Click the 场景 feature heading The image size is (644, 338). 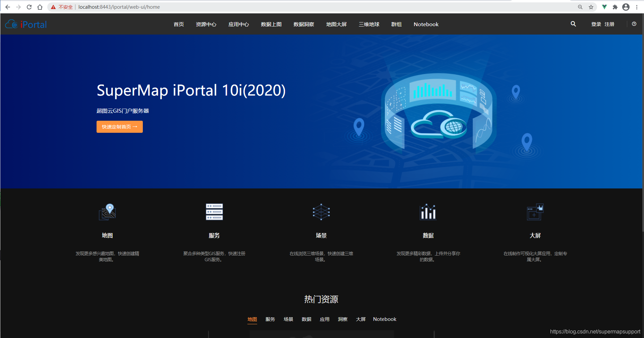coord(321,235)
